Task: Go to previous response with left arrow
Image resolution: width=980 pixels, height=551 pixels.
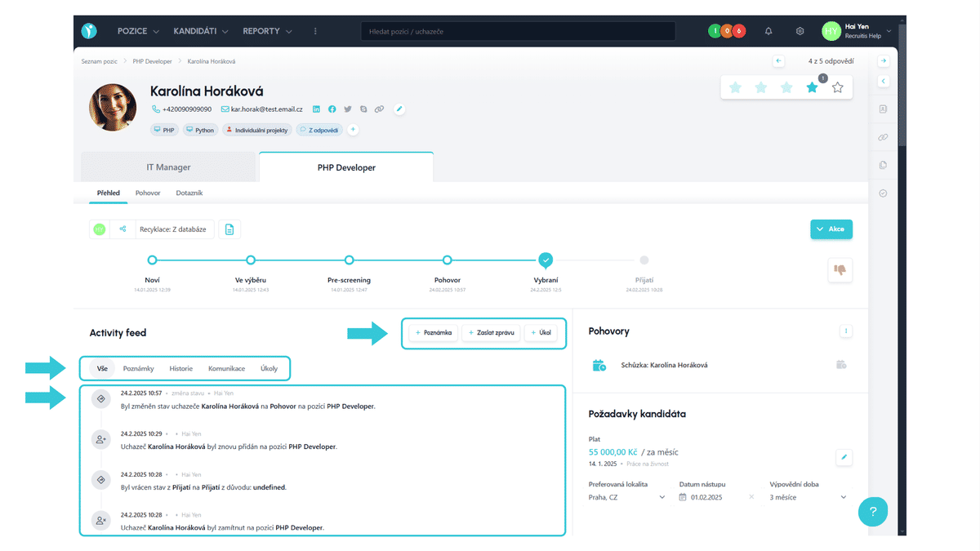Action: click(778, 61)
